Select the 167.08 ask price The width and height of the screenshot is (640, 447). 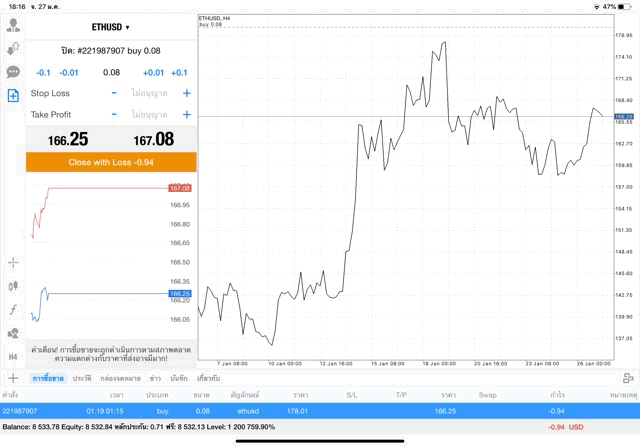pyautogui.click(x=154, y=140)
